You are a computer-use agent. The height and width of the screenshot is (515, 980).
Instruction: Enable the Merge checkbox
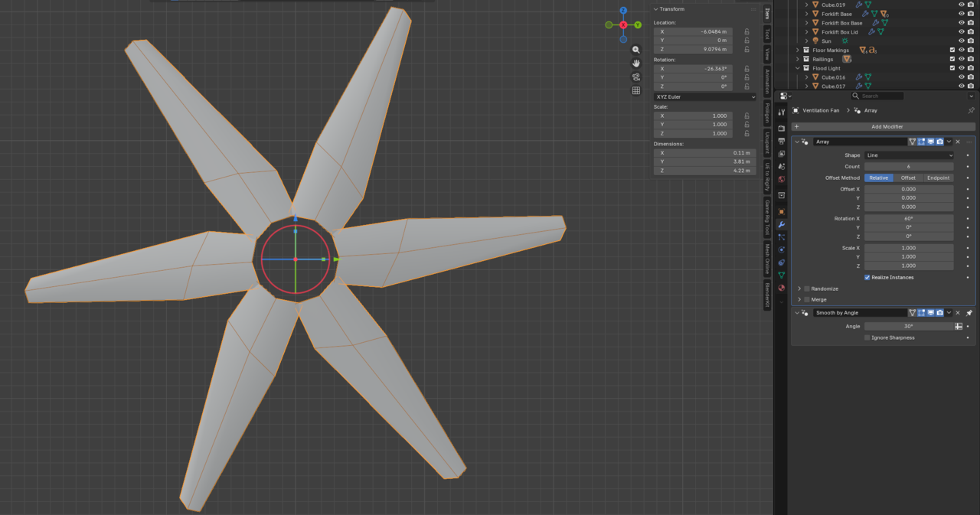coord(807,299)
